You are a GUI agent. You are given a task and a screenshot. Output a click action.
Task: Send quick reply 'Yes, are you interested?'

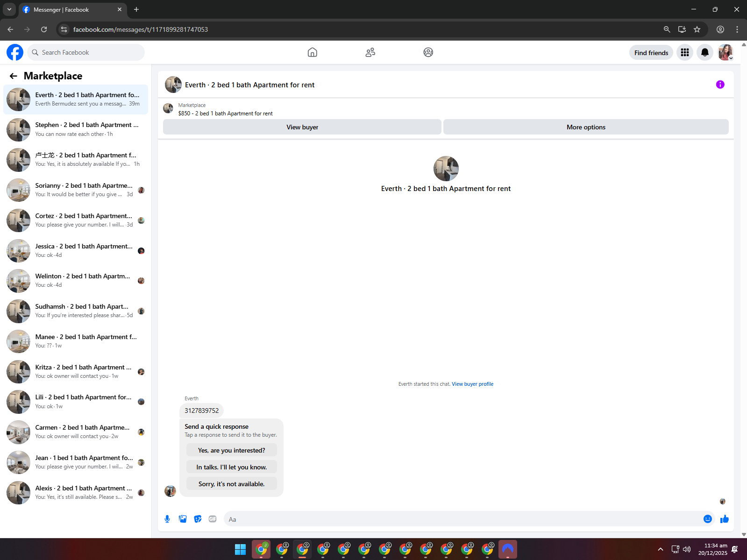pyautogui.click(x=231, y=450)
